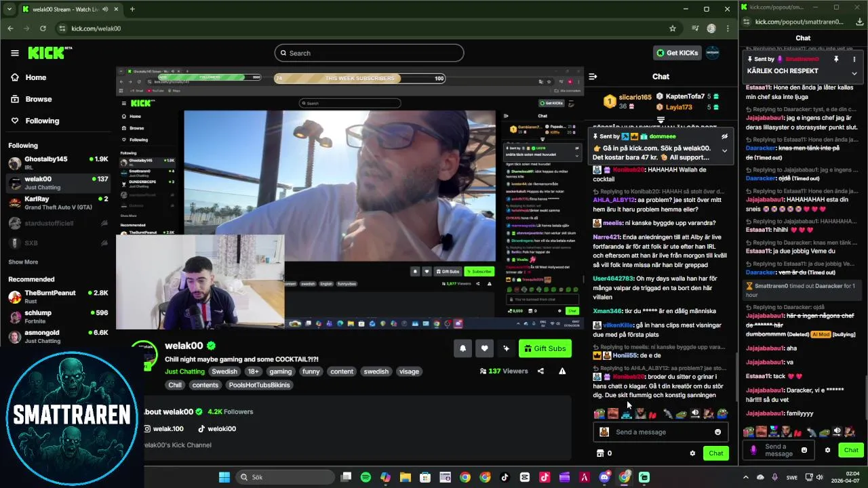Open File Explorer from taskbar
868x488 pixels.
(x=406, y=477)
